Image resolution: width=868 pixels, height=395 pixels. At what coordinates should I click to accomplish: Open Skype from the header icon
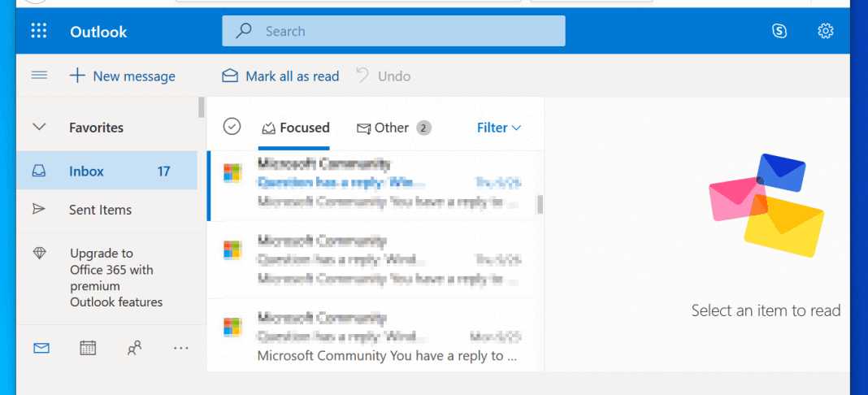[779, 31]
